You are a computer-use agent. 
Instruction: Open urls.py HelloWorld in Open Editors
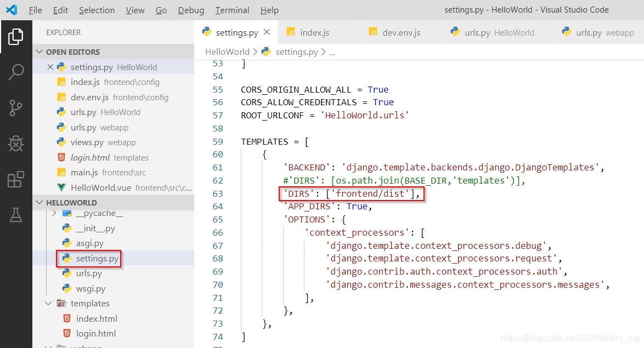[x=114, y=112]
